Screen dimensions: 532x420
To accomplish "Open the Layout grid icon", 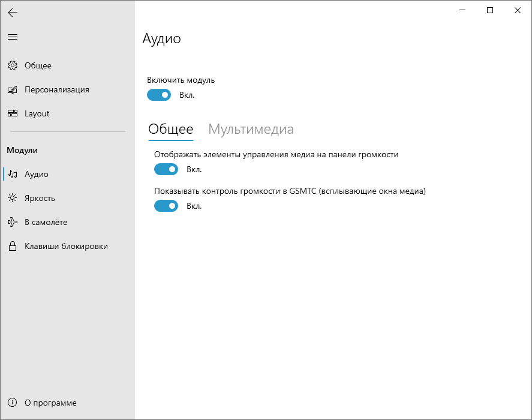I will click(13, 113).
